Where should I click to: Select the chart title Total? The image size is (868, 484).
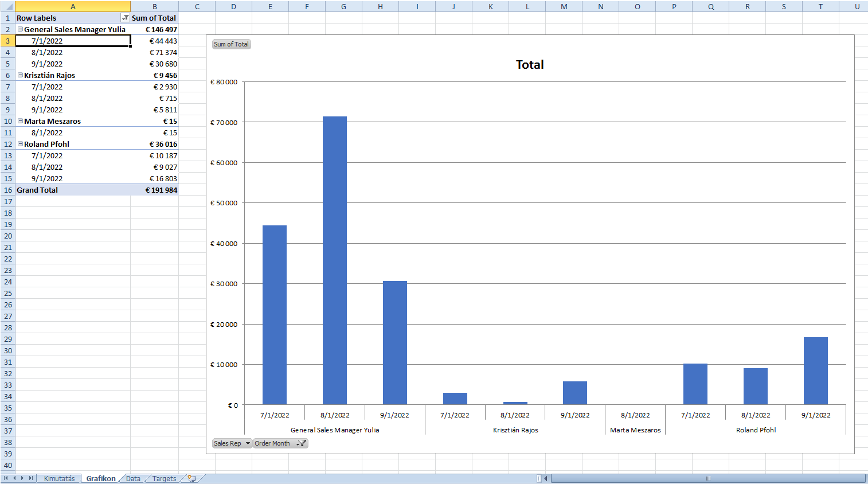point(530,65)
